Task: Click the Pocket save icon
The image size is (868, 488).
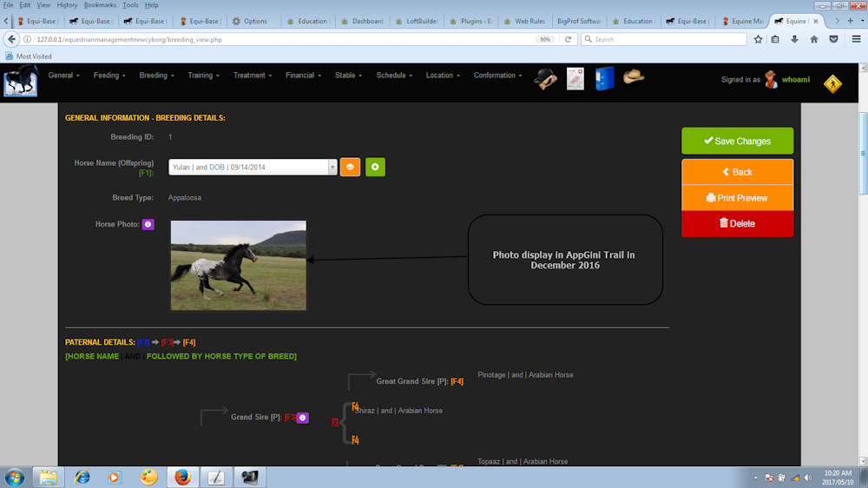Action: tap(833, 39)
